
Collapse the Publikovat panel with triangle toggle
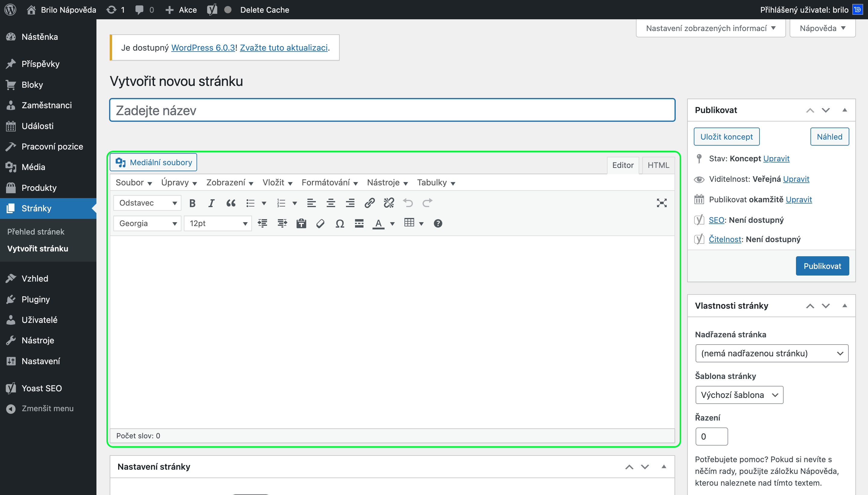[844, 110]
